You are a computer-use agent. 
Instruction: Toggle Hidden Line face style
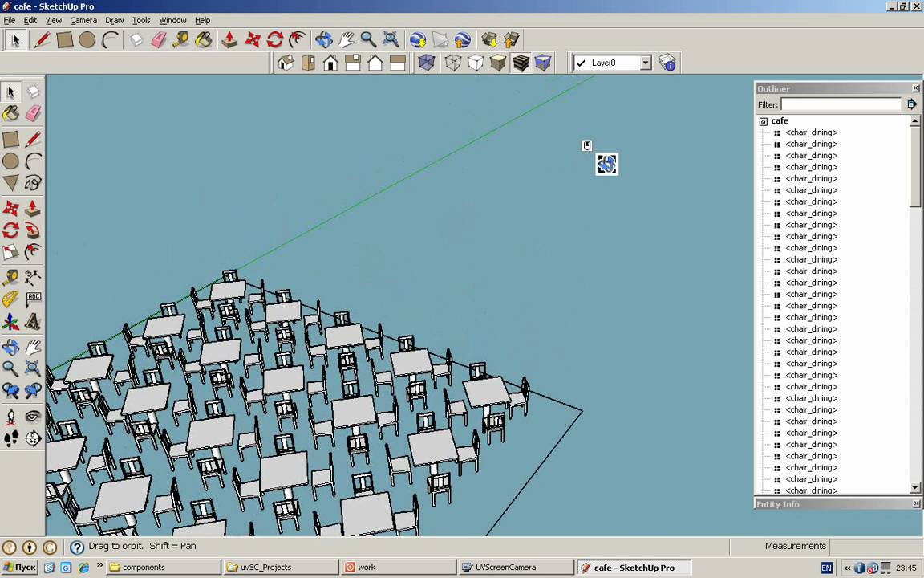[475, 63]
